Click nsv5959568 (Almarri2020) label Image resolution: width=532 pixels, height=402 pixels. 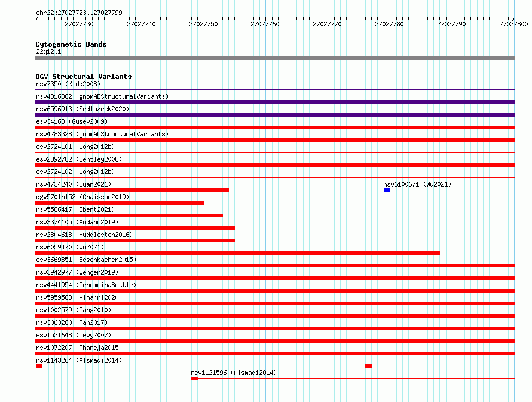pos(79,297)
